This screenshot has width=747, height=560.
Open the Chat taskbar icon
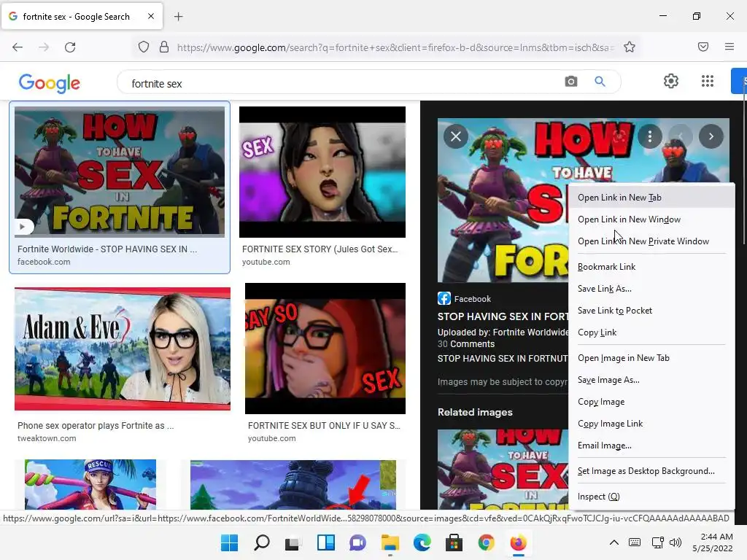pyautogui.click(x=357, y=542)
